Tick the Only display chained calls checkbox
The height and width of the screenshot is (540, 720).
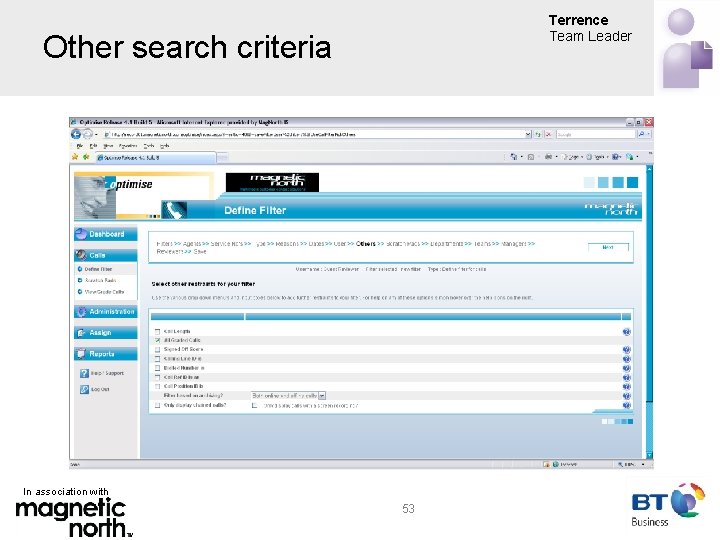[158, 405]
